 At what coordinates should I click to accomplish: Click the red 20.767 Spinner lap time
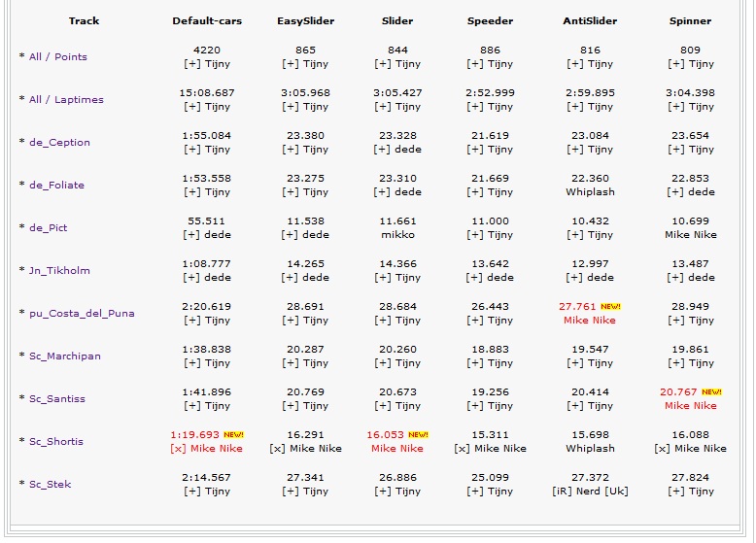[679, 392]
